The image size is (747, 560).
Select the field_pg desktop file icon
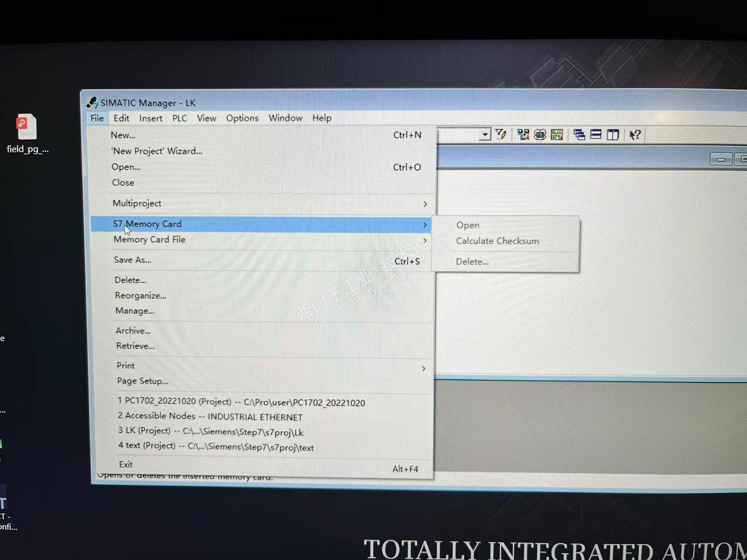(x=27, y=134)
